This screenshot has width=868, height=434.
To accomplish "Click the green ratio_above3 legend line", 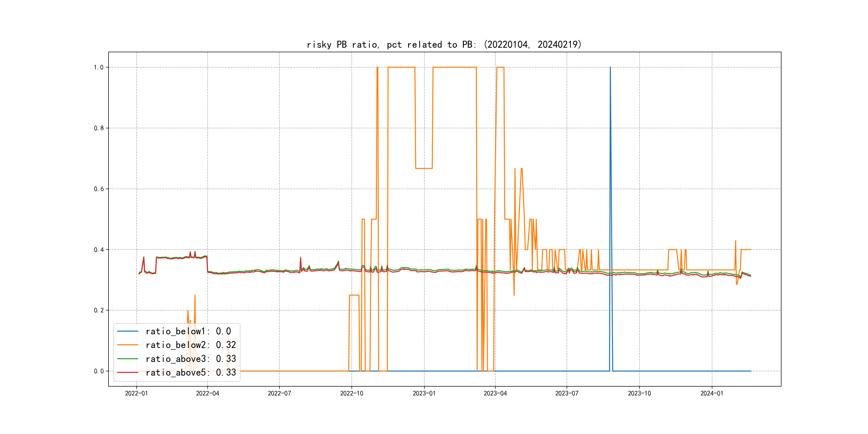I will click(x=127, y=358).
